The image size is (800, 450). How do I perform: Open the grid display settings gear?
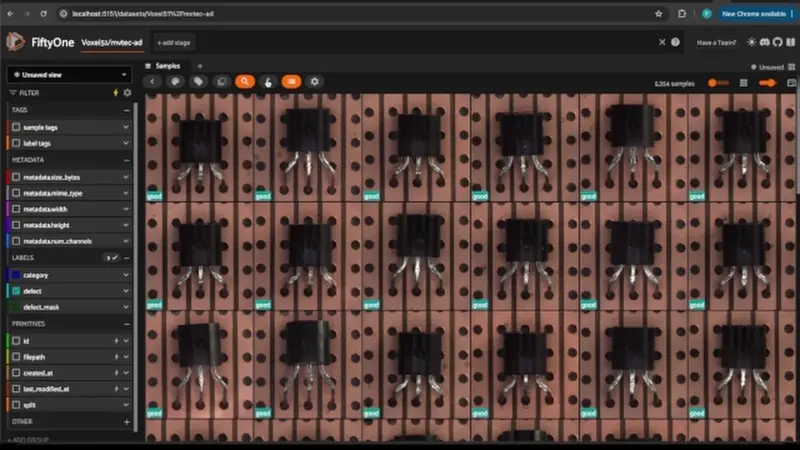point(315,82)
